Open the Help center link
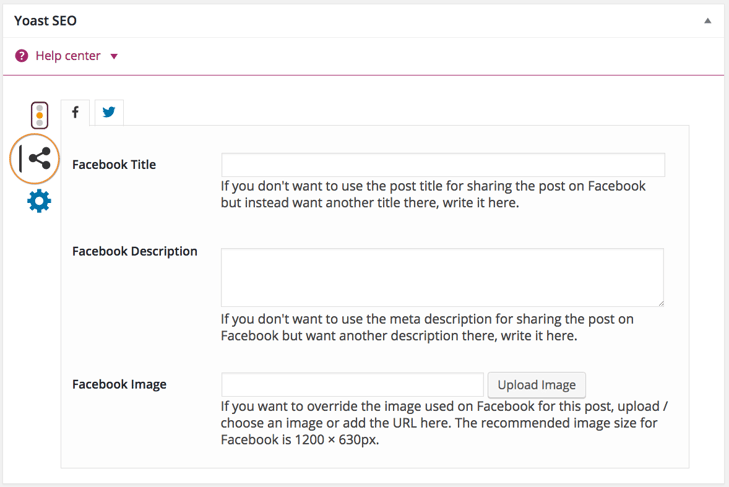Screen dimensions: 729x487 (68, 56)
